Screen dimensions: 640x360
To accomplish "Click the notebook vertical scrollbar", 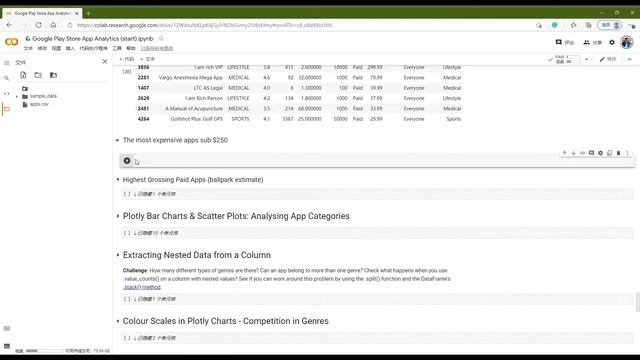I will (x=638, y=302).
